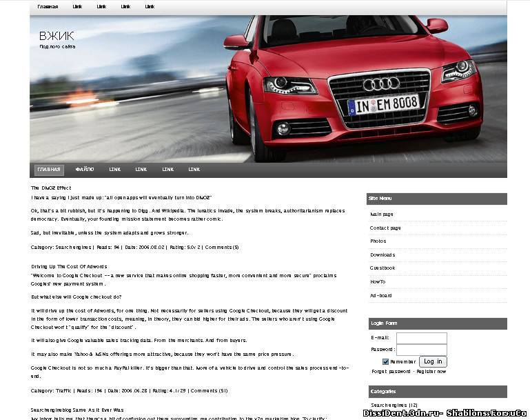Focus the Password input field
530x420 pixels.
coord(422,350)
